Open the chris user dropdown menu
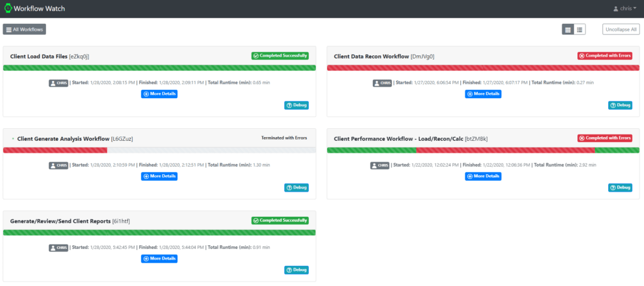Image resolution: width=644 pixels, height=286 pixels. 624,9
